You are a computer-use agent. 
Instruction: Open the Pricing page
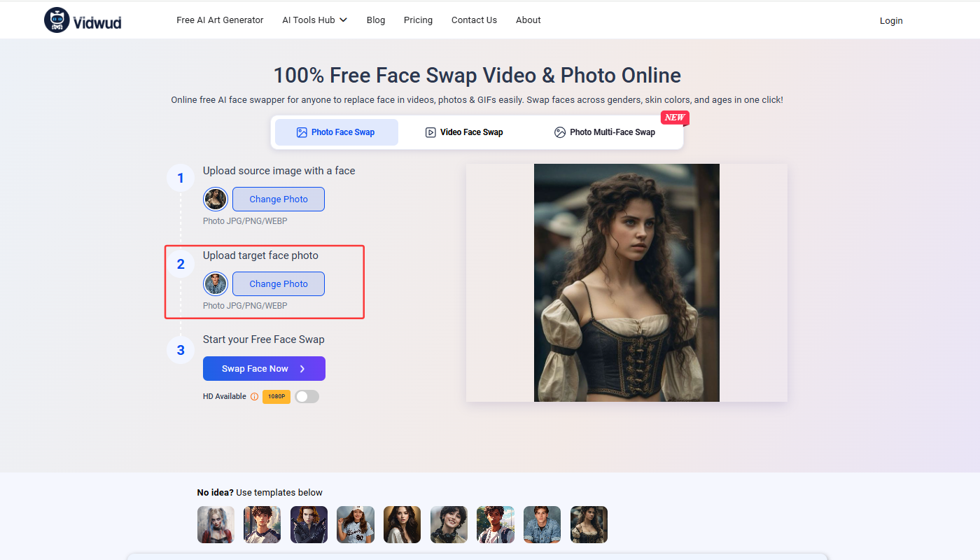[418, 20]
